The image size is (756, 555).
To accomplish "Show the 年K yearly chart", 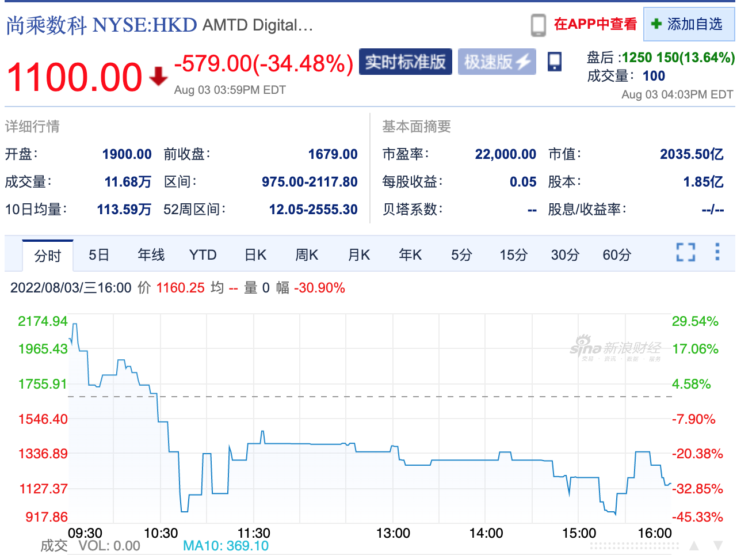I will 410,255.
